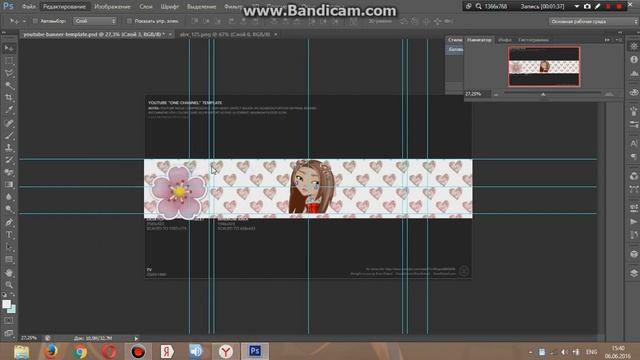Toggle Quick Mask mode icon

click(x=9, y=321)
